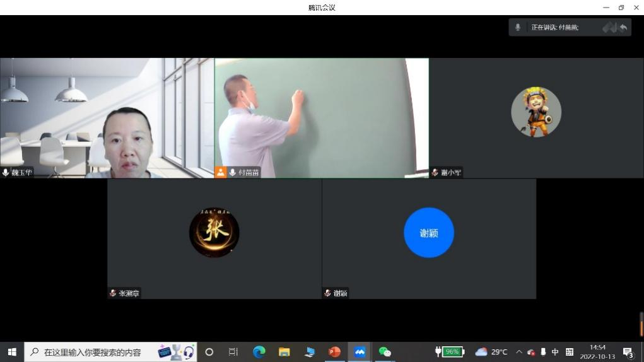This screenshot has width=644, height=362.
Task: Click the muted mic icon next to 张澜章
Action: click(x=113, y=293)
